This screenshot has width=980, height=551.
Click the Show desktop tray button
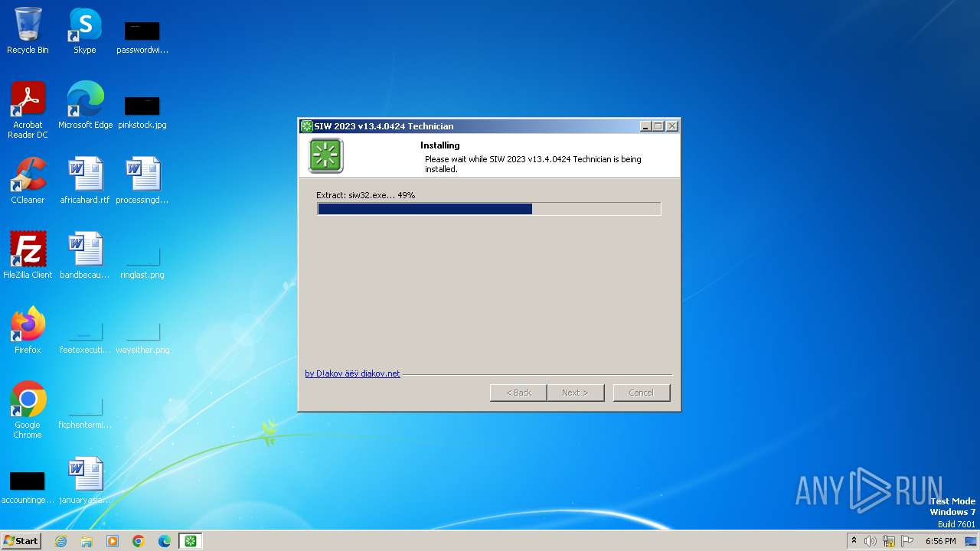(972, 541)
